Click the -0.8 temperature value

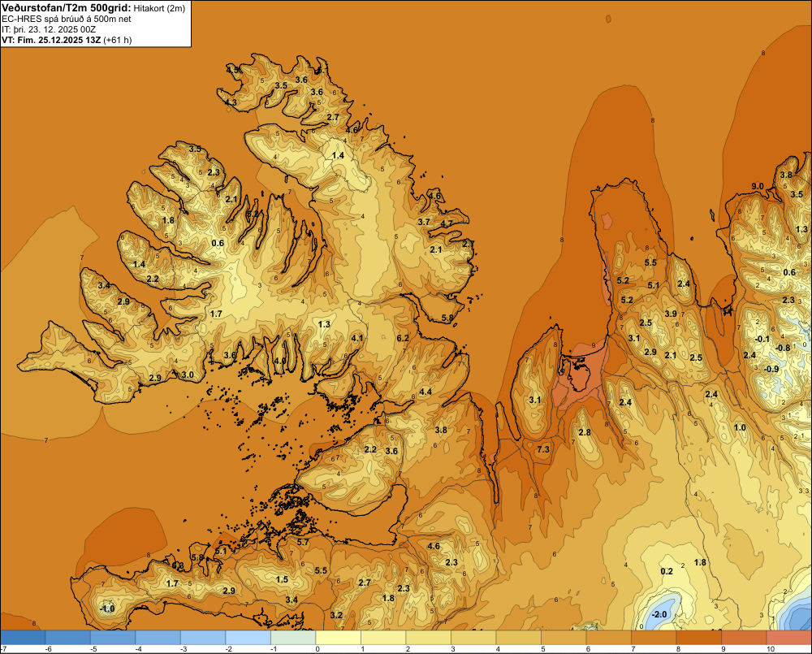click(783, 348)
